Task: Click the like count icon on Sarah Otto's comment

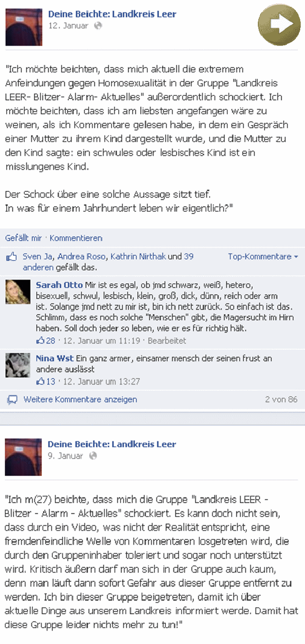Action: coord(40,341)
